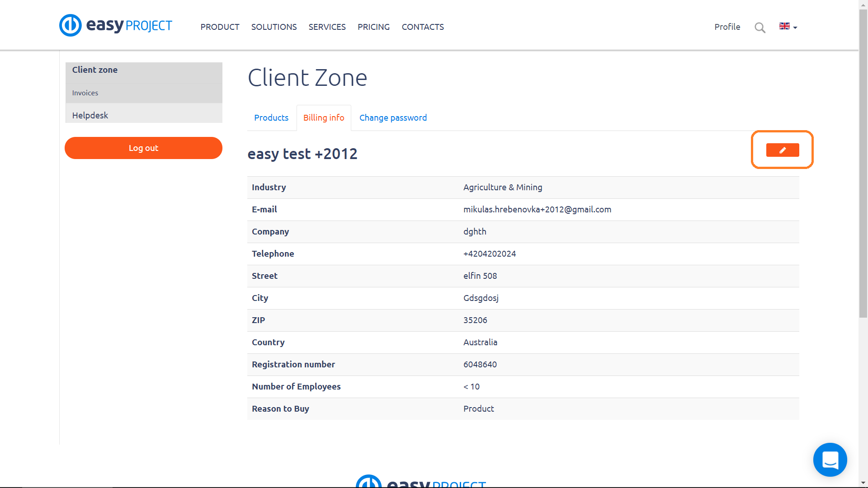Select the Billing info tab
This screenshot has height=488, width=868.
click(324, 118)
